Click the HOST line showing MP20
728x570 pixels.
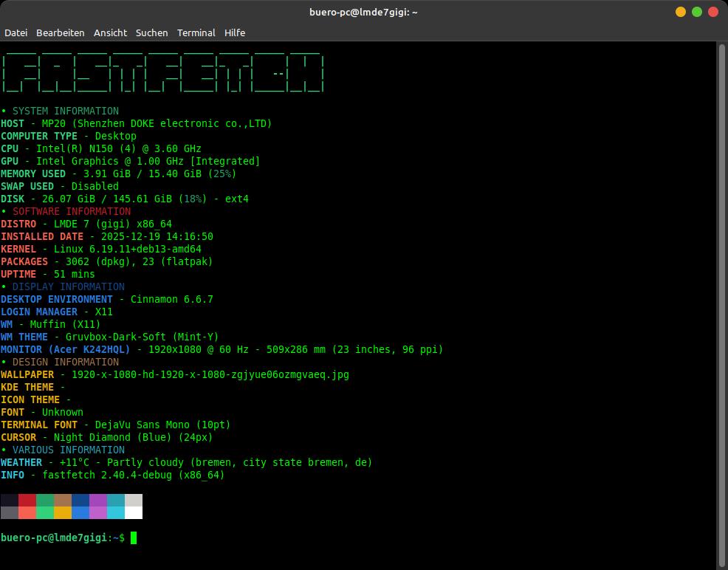pos(137,123)
